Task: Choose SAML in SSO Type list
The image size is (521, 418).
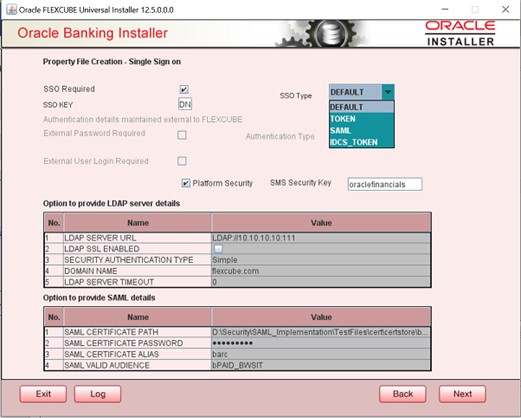Action: 362,130
